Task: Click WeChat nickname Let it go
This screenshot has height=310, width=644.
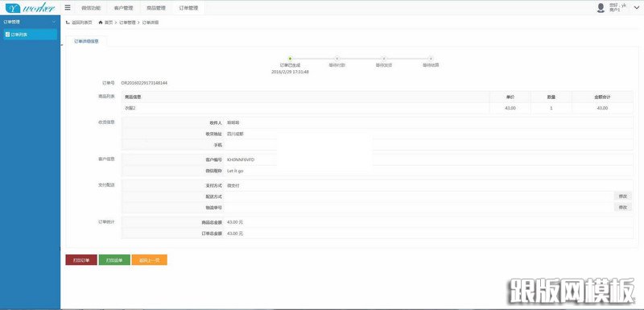Action: coord(235,171)
